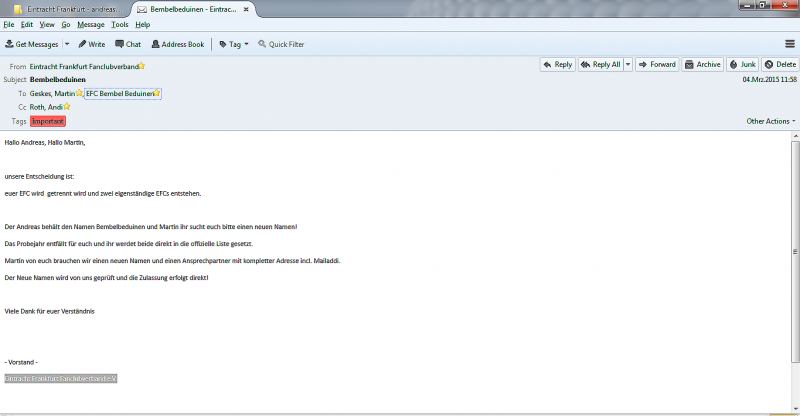
Task: Archive the current message
Action: 702,64
